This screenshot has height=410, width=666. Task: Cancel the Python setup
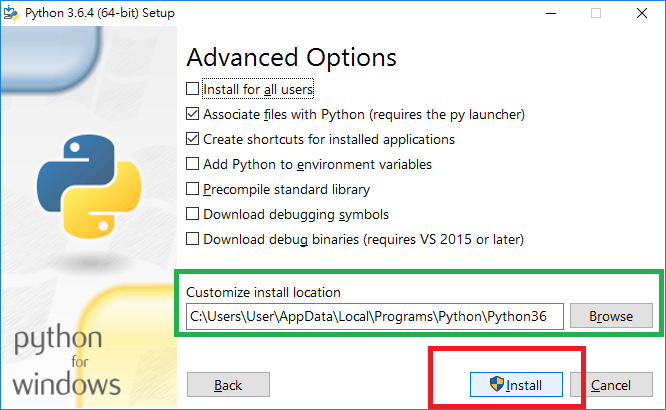pyautogui.click(x=611, y=385)
